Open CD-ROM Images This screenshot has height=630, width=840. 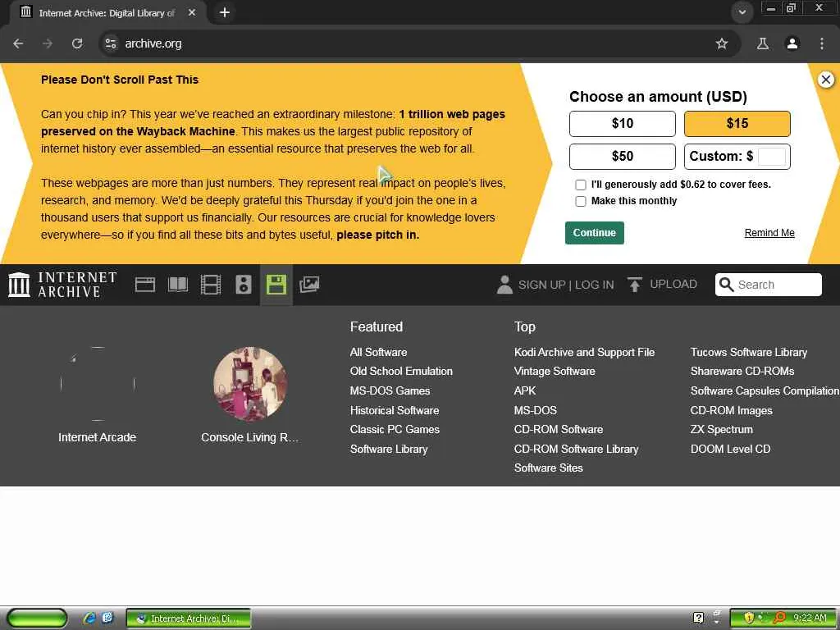(731, 410)
